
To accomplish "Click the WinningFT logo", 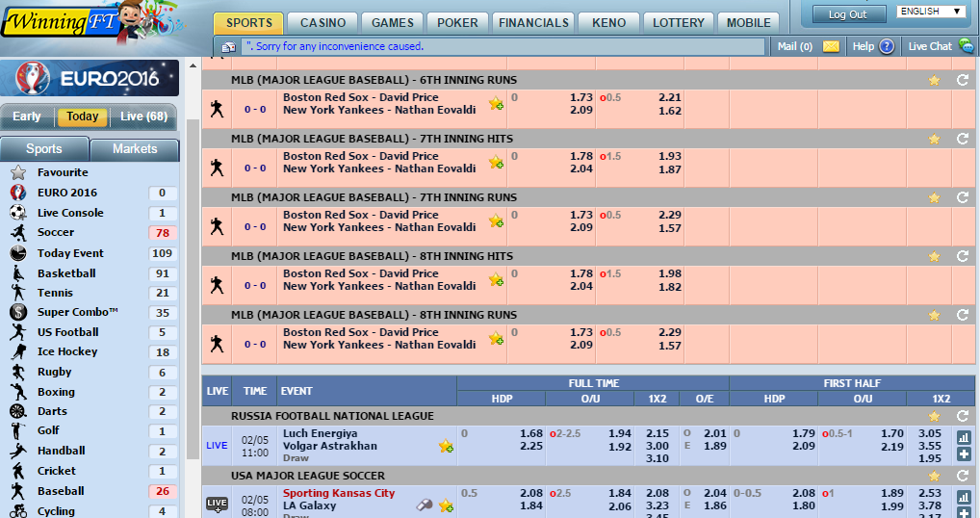I will coord(63,22).
